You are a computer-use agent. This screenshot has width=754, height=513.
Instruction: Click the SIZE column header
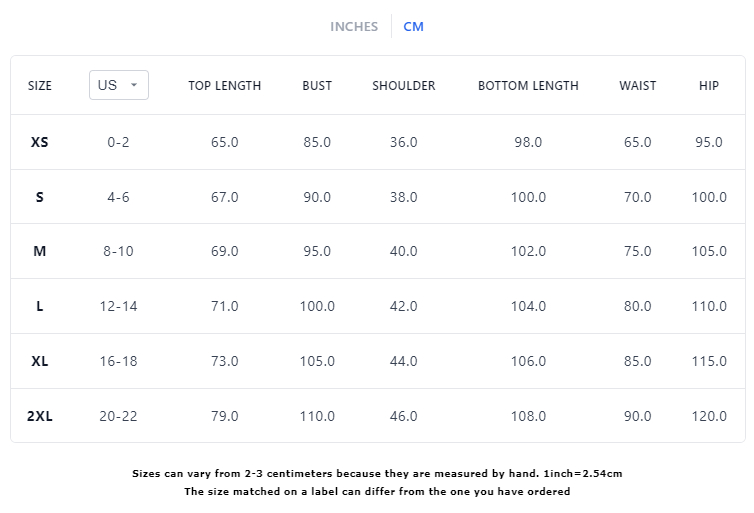pyautogui.click(x=40, y=86)
